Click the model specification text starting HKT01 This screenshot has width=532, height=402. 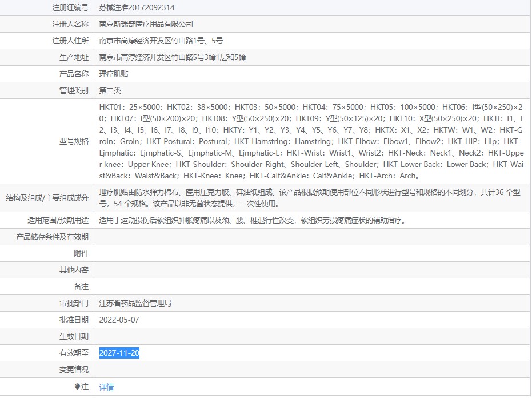(311, 141)
